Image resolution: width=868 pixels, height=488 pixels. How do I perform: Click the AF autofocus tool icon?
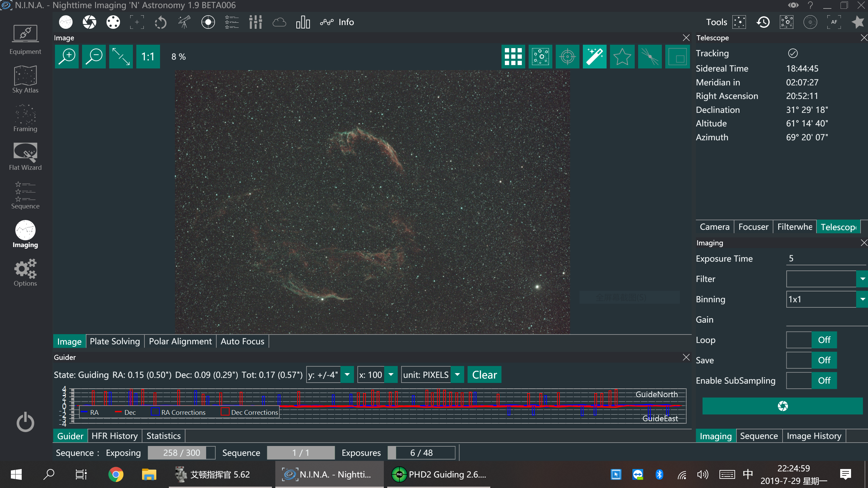click(834, 22)
